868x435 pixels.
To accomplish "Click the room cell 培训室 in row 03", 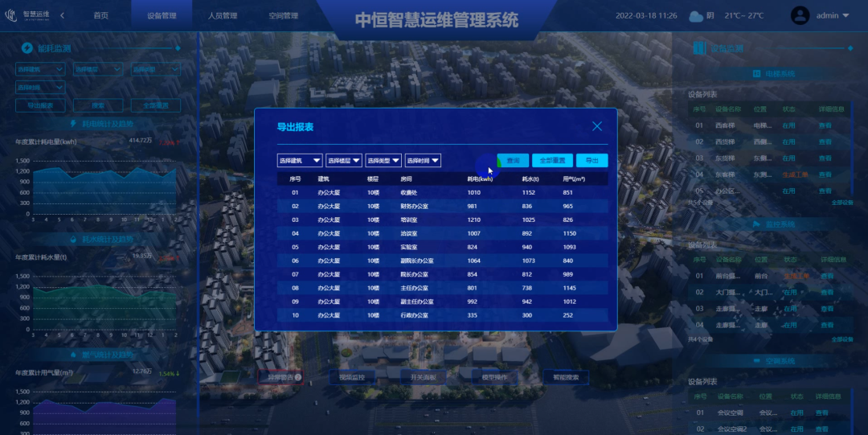I will click(x=409, y=220).
